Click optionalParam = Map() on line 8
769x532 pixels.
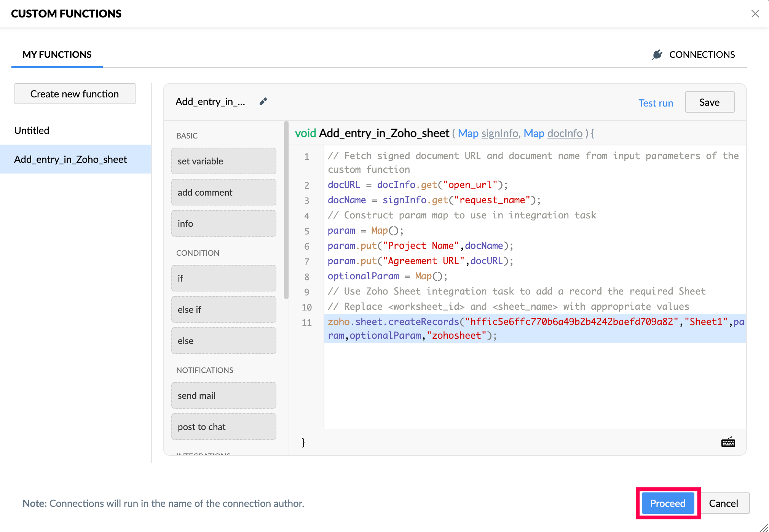point(388,276)
